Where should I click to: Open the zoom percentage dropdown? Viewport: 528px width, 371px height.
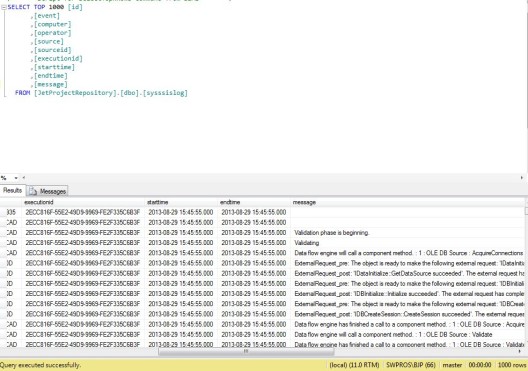click(x=16, y=178)
